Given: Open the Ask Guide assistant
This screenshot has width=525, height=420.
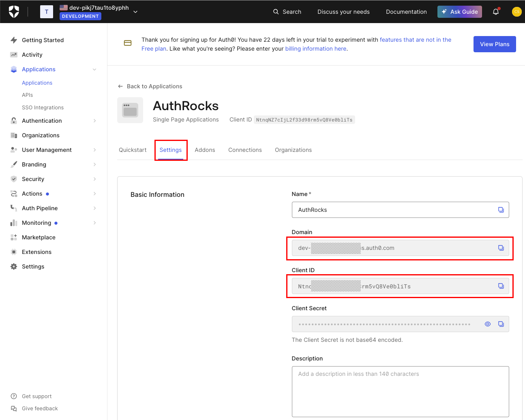Looking at the screenshot, I should (x=459, y=12).
